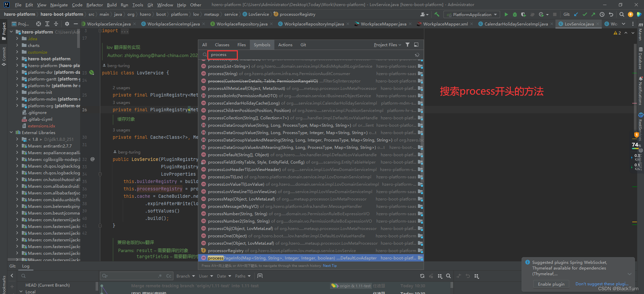The image size is (644, 294).
Task: Collapse the Git branches side pane arrow
Action: pyautogui.click(x=12, y=276)
